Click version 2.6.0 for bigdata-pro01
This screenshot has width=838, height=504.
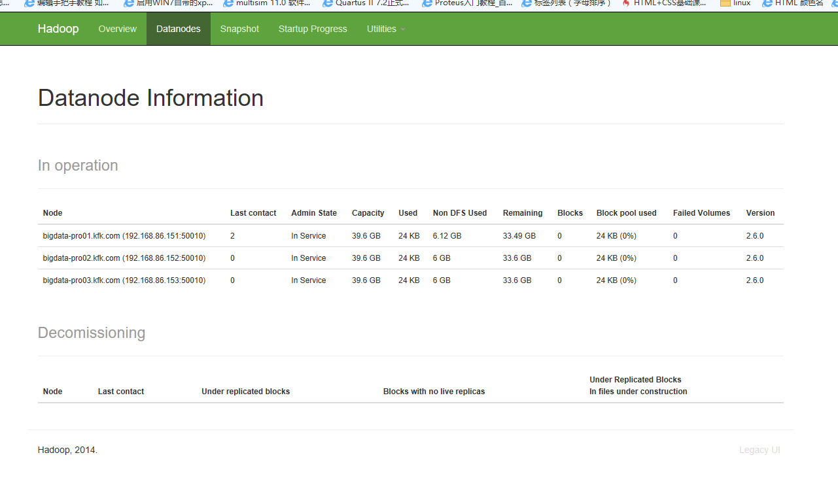pyautogui.click(x=755, y=236)
